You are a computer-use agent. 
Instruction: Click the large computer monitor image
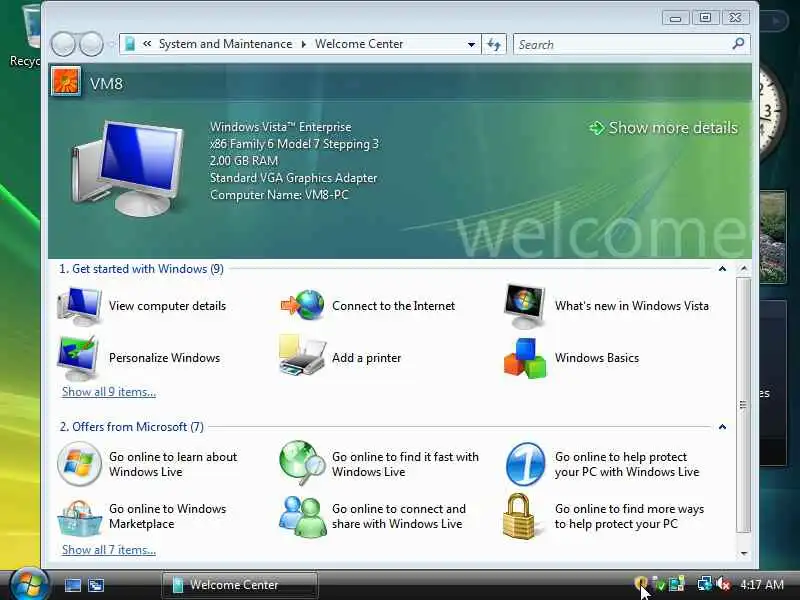(x=128, y=168)
